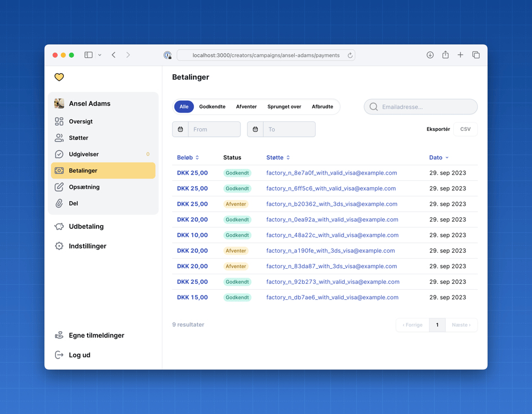This screenshot has height=414, width=532.
Task: Open the Oversigt dashboard icon
Action: 59,121
